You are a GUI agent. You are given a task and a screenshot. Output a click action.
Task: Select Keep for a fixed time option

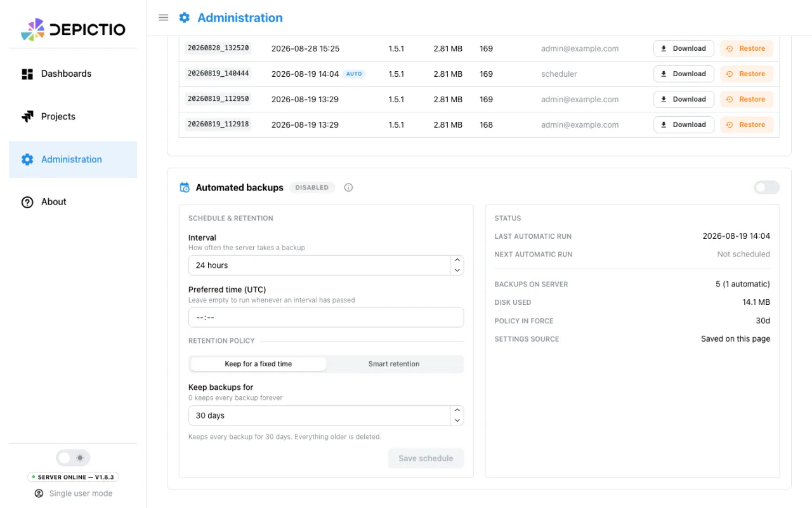coord(258,364)
